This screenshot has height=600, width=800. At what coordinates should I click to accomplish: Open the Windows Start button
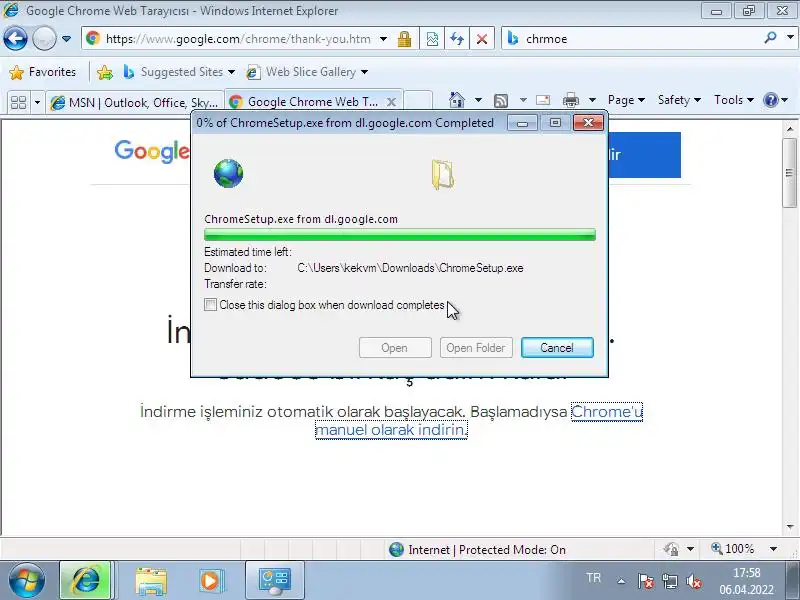[26, 580]
